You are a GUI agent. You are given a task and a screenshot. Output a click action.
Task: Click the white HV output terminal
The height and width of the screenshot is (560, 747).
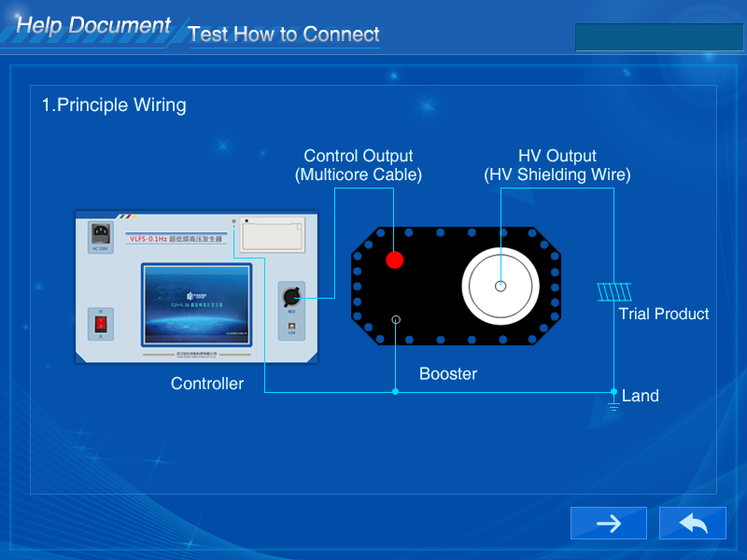click(500, 285)
